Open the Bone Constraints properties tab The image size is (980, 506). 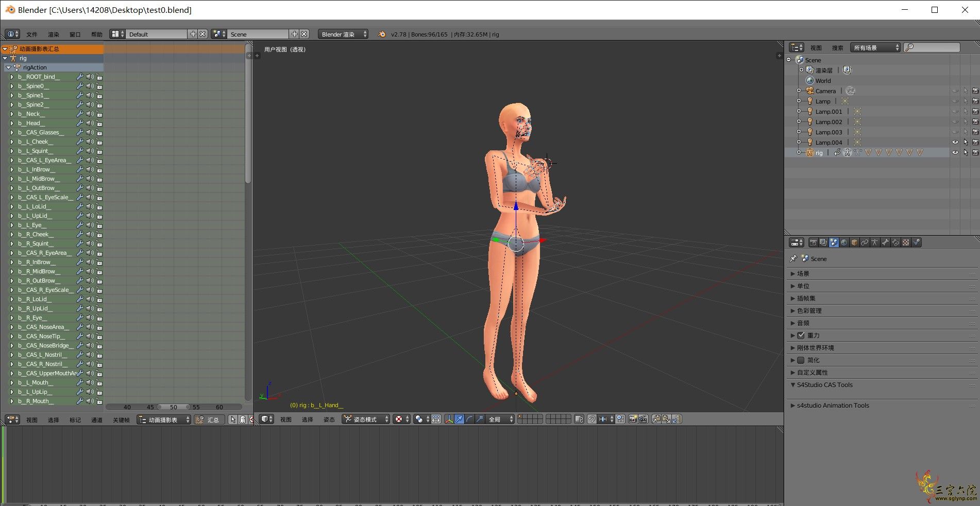point(895,242)
